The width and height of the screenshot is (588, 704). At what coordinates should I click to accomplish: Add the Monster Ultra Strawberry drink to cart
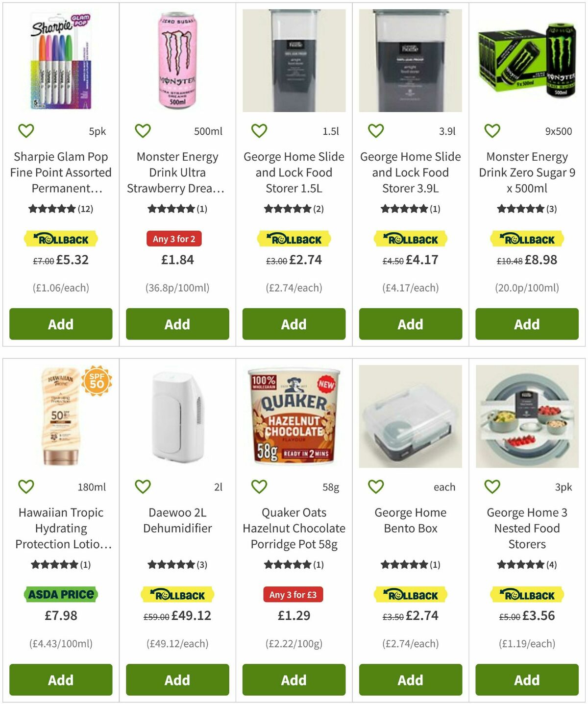point(177,324)
